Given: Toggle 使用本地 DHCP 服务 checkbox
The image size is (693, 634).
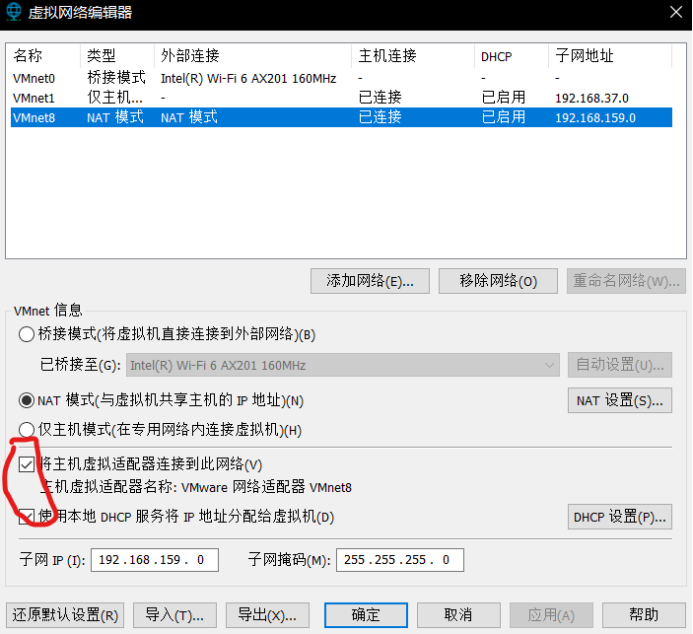Looking at the screenshot, I should tap(27, 516).
